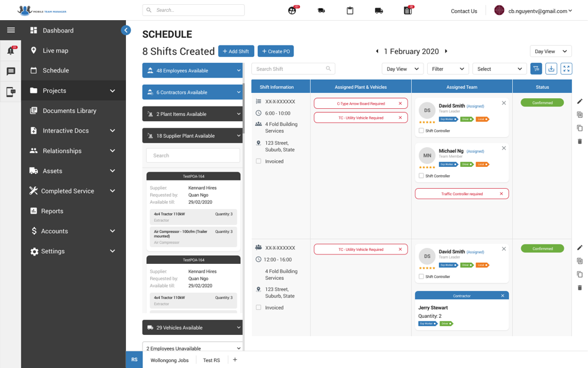
Task: Click the pencil edit icon for first shift
Action: pyautogui.click(x=580, y=102)
